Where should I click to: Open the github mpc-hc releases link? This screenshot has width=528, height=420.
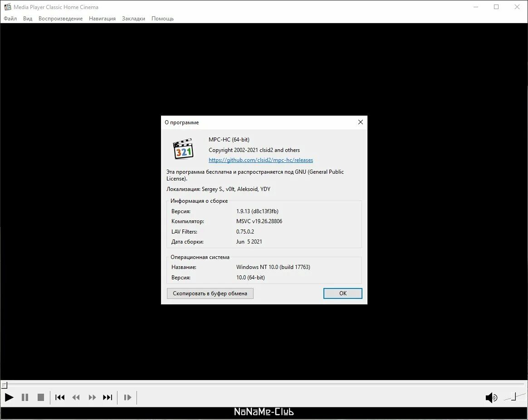(261, 160)
